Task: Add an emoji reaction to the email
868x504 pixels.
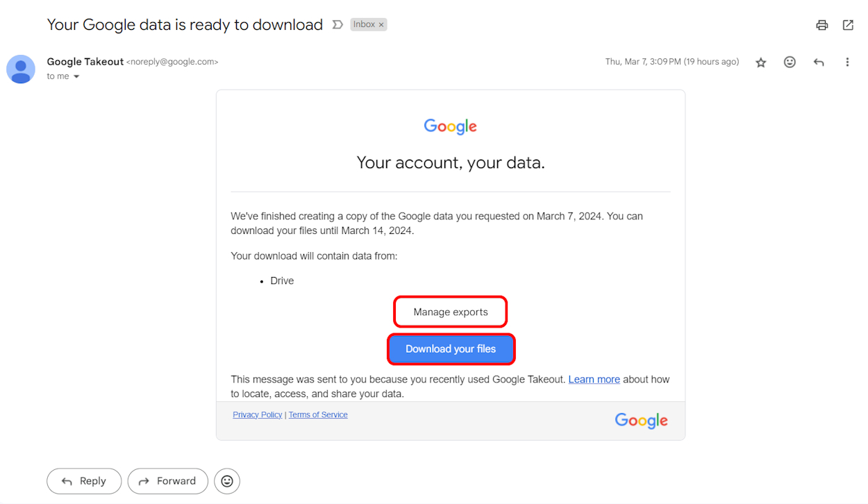Action: pos(790,62)
